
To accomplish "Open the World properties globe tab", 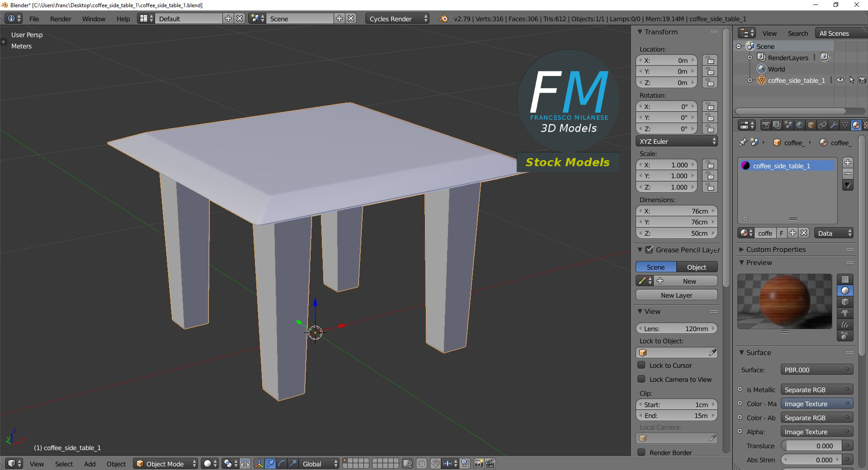I will [800, 125].
